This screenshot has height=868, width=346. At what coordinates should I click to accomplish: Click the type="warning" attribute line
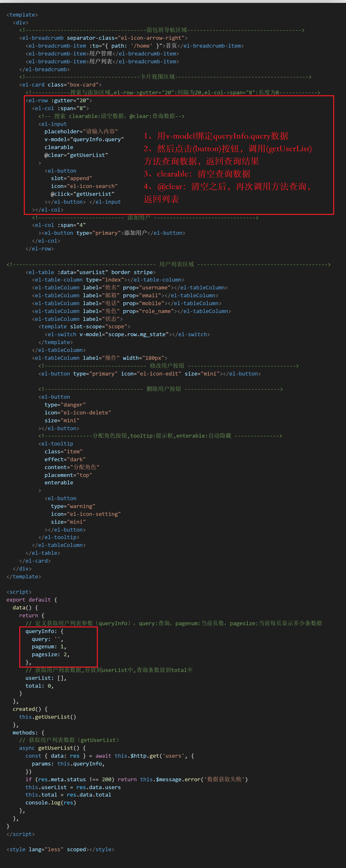(73, 506)
